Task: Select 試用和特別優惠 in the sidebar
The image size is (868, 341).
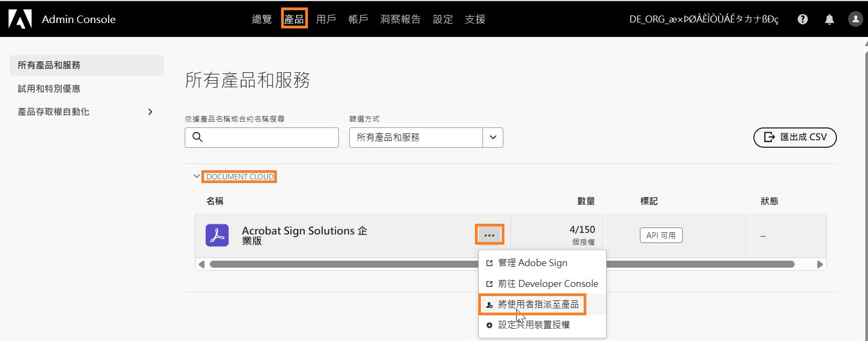Action: 49,88
